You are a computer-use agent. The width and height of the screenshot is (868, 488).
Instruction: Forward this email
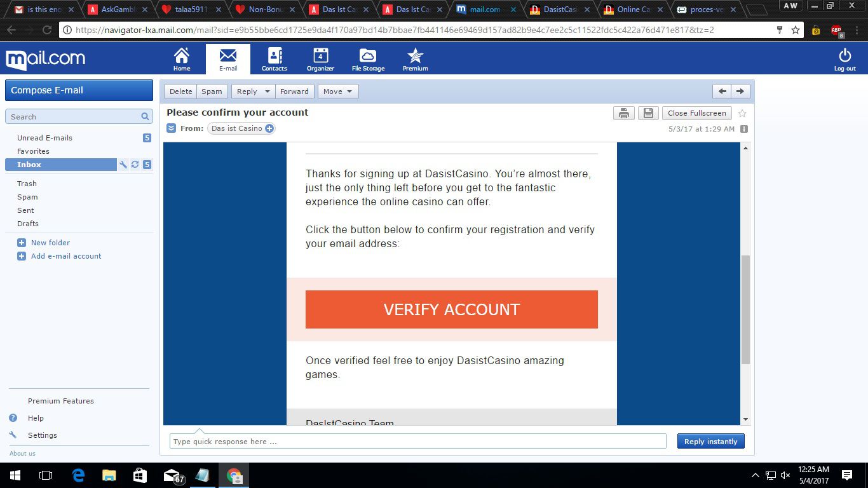[294, 91]
